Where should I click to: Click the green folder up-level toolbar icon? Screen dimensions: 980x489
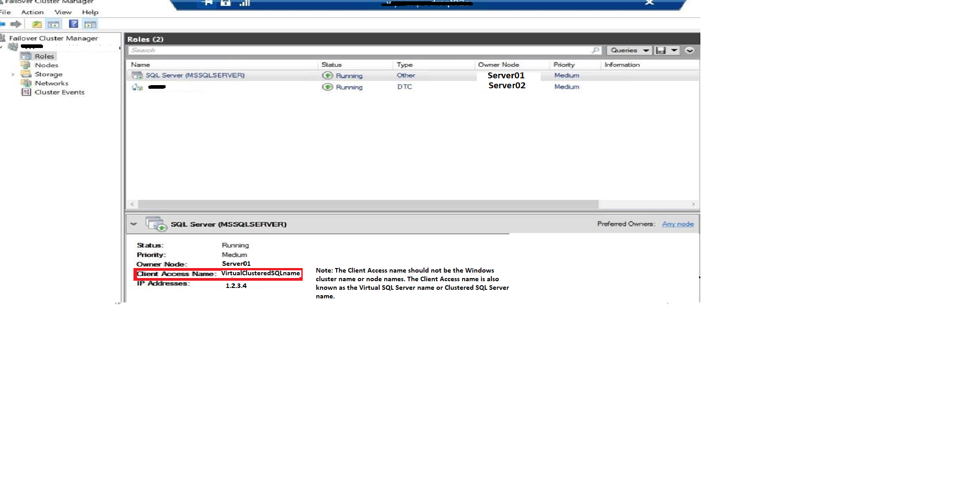pos(37,24)
